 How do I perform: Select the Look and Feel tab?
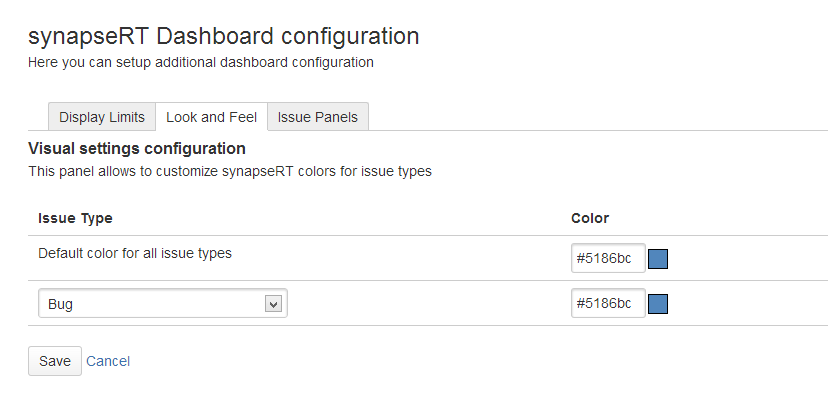pos(211,117)
